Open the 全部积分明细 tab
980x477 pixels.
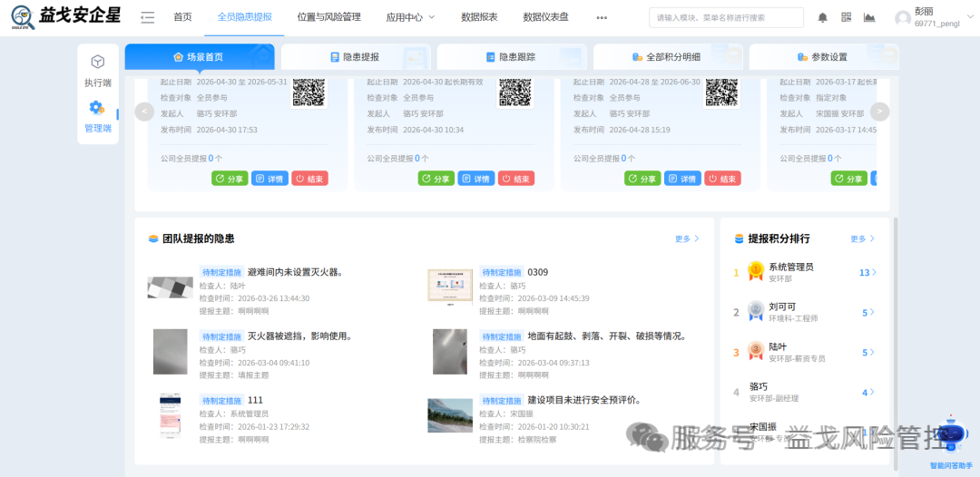(x=668, y=57)
